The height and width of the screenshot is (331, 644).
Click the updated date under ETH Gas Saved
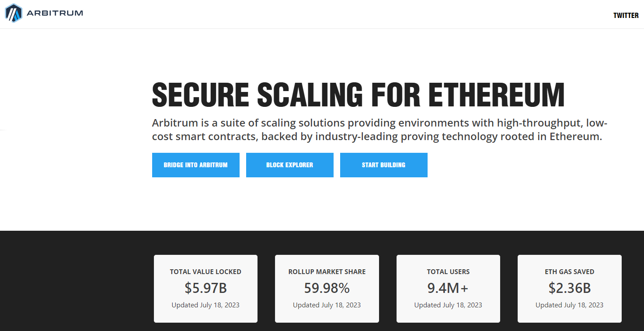[x=570, y=305]
